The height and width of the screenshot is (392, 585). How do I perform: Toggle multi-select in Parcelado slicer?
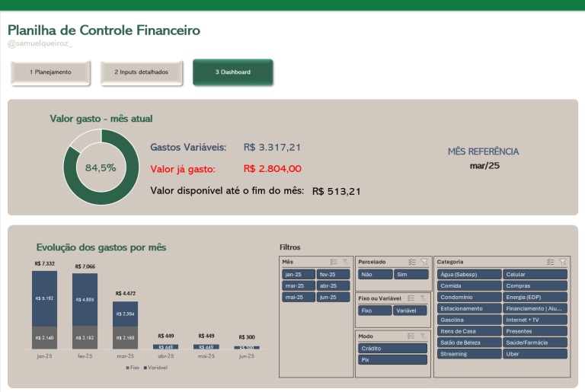pyautogui.click(x=411, y=262)
